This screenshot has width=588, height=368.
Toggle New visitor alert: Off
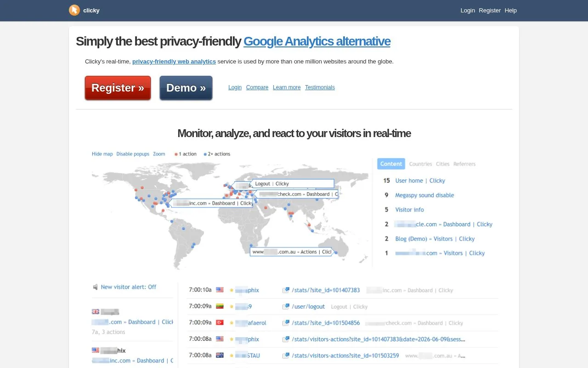click(x=128, y=287)
